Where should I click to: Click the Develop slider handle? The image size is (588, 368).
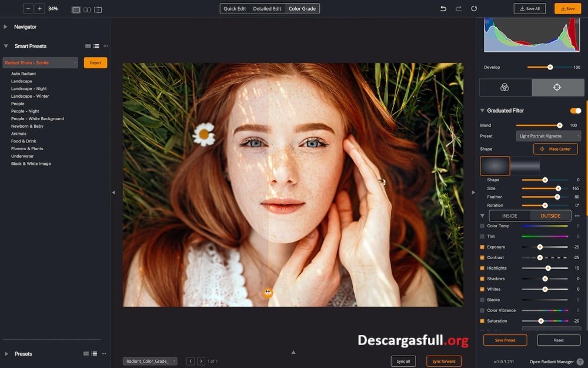click(550, 67)
